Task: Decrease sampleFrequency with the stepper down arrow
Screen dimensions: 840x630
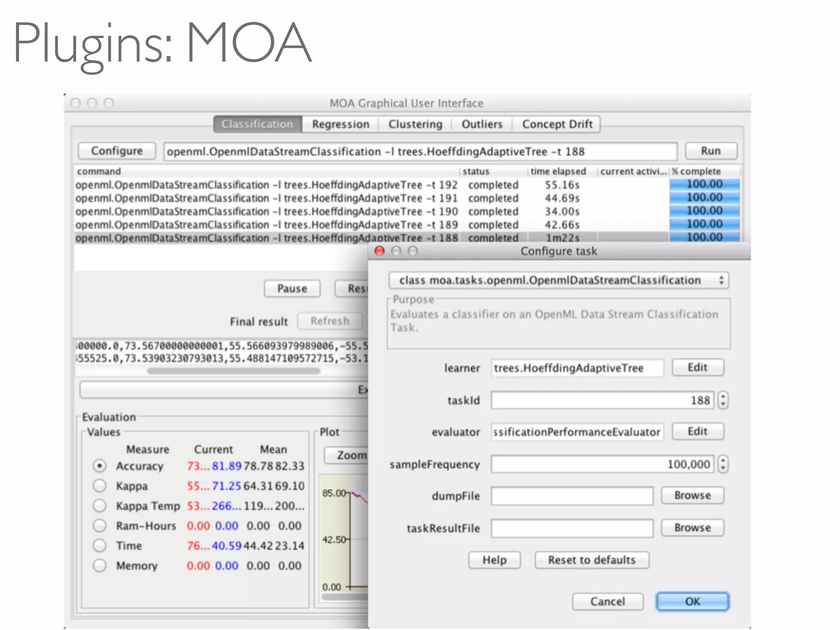Action: pyautogui.click(x=723, y=468)
